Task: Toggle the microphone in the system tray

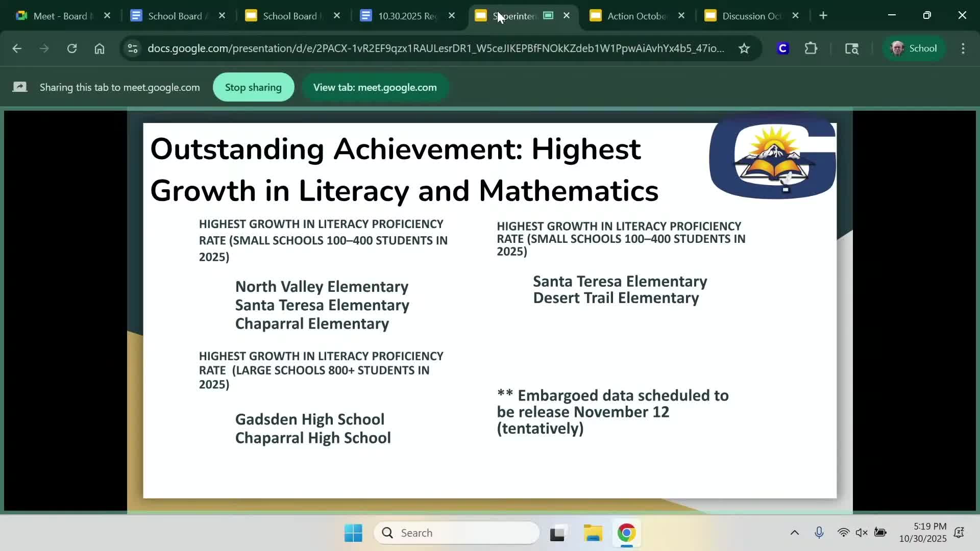Action: coord(819,533)
